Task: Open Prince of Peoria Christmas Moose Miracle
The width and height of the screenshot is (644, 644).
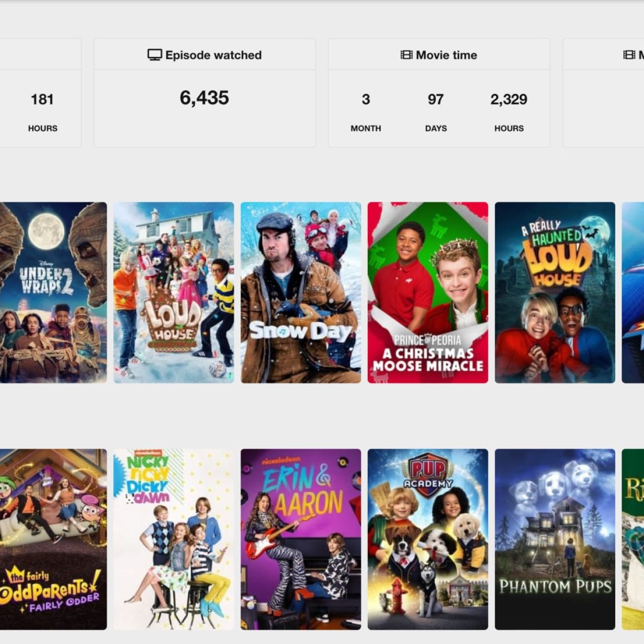Action: coord(428,292)
